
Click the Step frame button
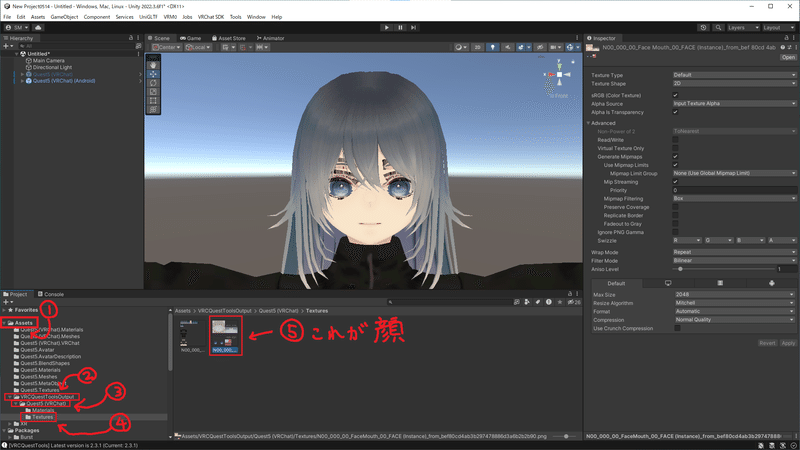point(413,28)
